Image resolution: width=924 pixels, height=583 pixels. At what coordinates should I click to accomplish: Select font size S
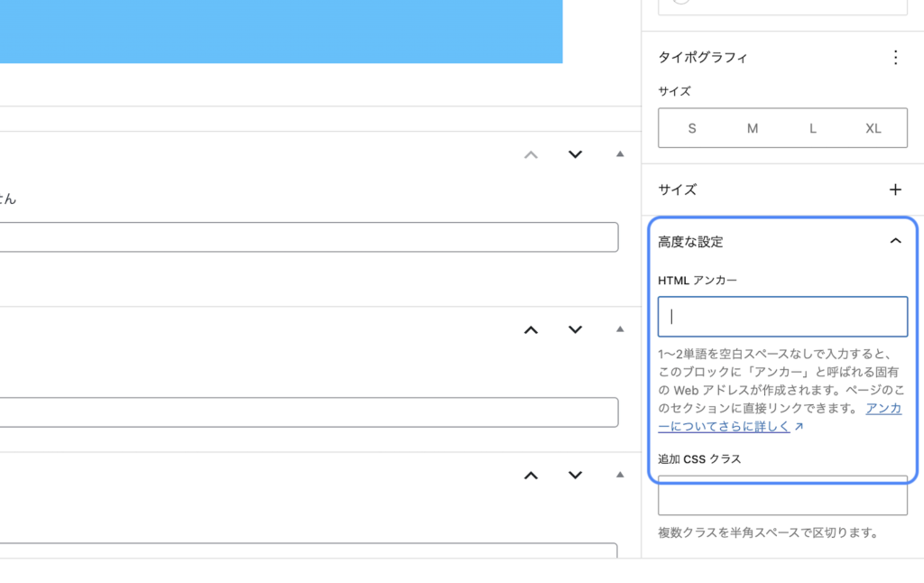692,128
